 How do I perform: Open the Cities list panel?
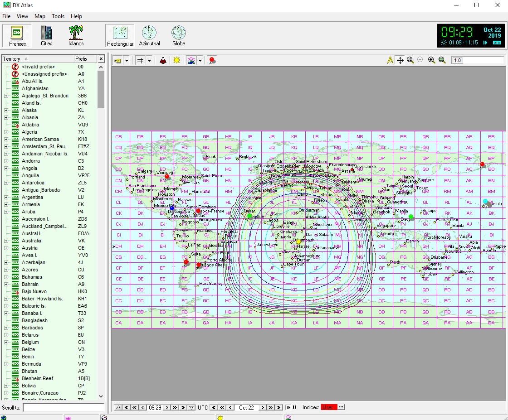[46, 35]
